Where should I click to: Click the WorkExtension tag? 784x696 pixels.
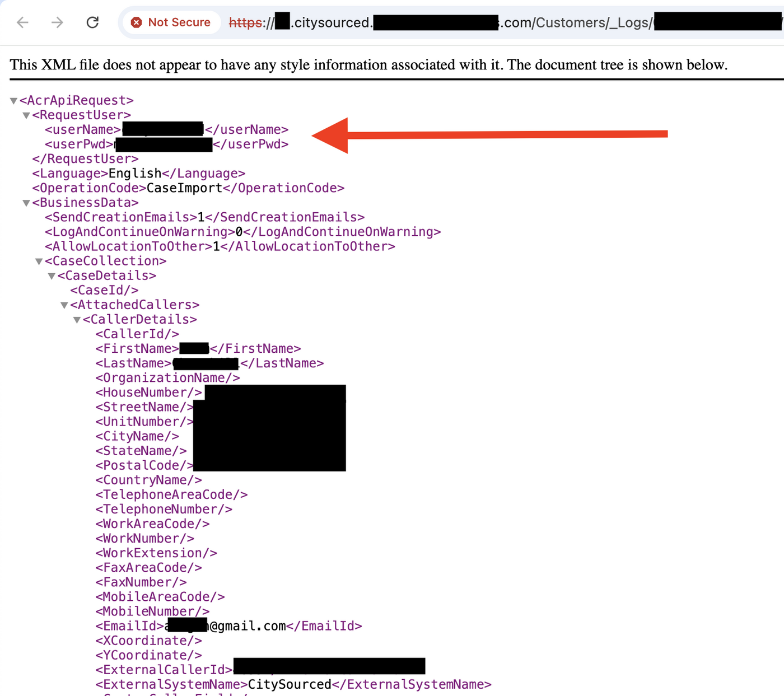[156, 553]
